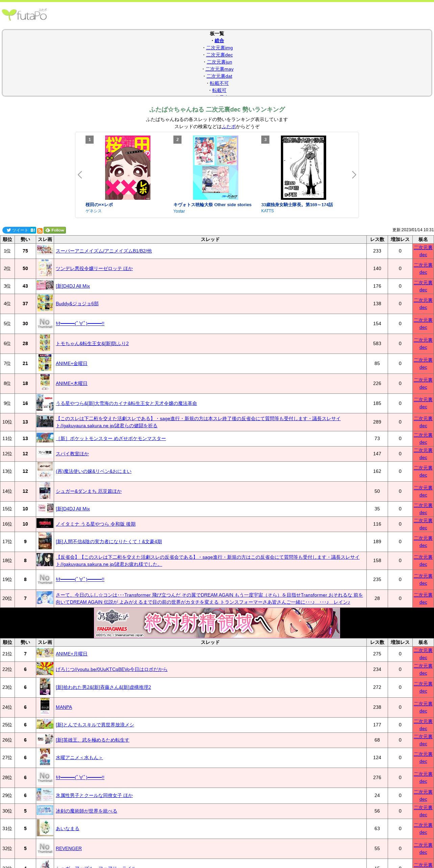The width and height of the screenshot is (434, 868).
Task: Click the FANZA GAMES banner ad
Action: (x=217, y=623)
